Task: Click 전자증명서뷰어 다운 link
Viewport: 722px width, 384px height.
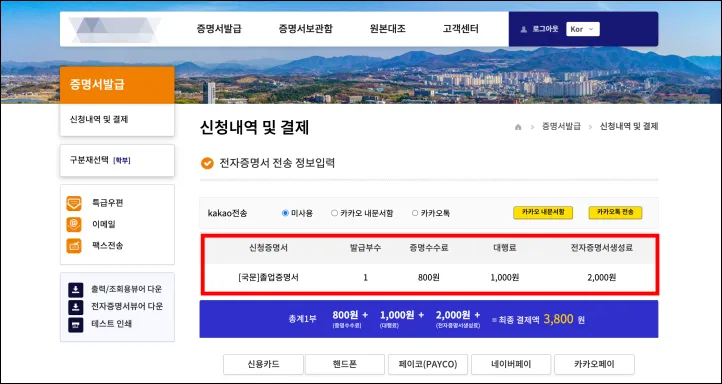Action: 127,307
